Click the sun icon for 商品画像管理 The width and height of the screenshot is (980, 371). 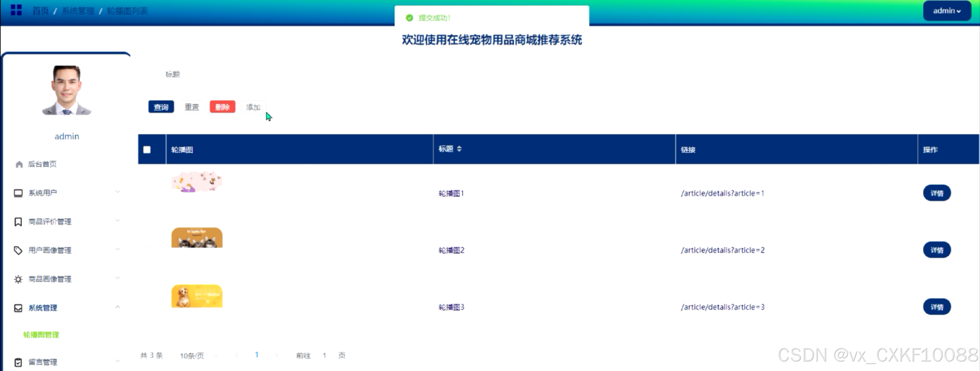pos(18,279)
